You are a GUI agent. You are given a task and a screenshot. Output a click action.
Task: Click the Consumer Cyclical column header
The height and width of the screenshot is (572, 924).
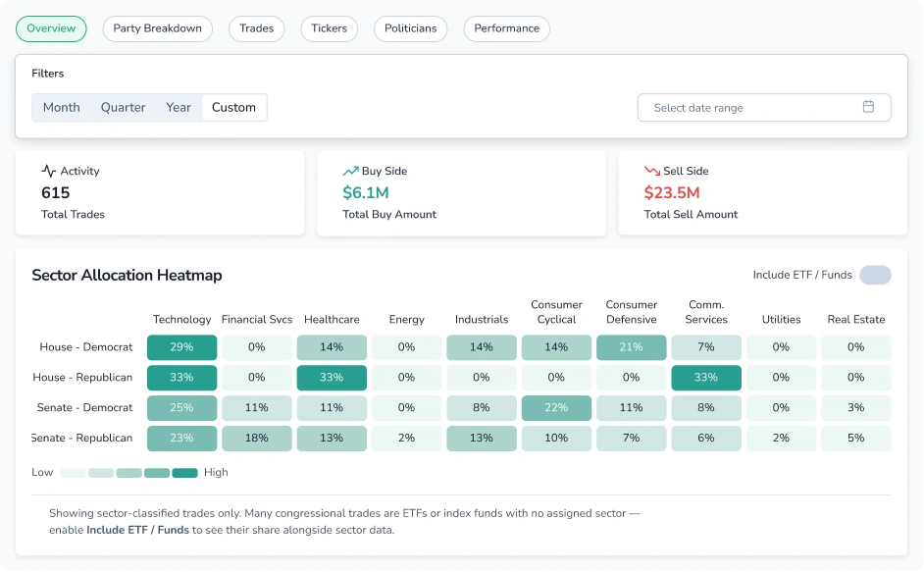pyautogui.click(x=556, y=312)
